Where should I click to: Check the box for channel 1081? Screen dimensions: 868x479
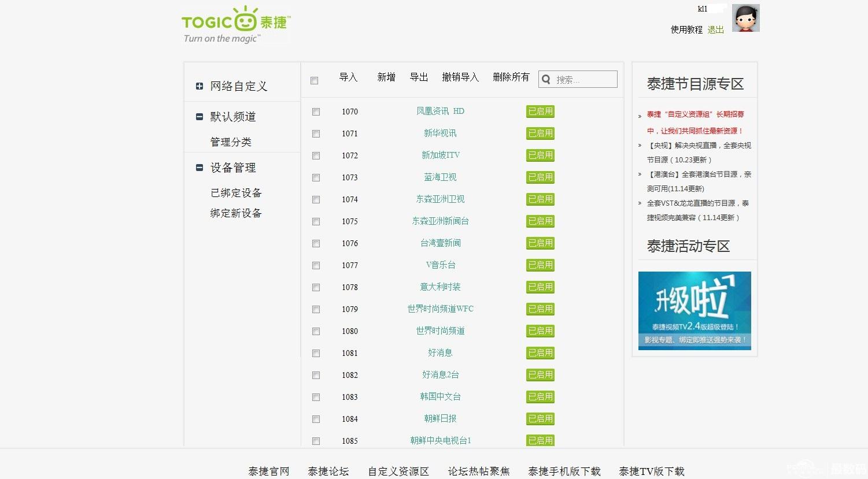[x=316, y=353]
